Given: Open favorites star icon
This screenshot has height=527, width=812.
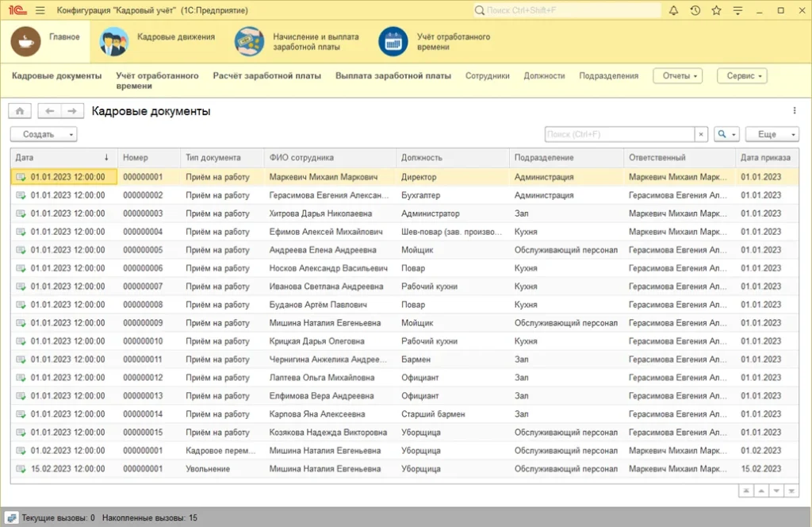Looking at the screenshot, I should tap(716, 10).
